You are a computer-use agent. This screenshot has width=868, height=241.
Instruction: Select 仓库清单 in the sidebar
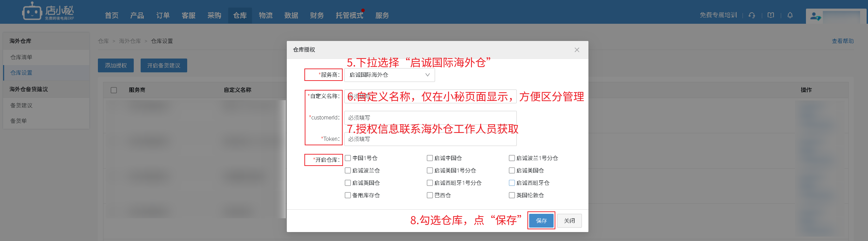click(21, 57)
